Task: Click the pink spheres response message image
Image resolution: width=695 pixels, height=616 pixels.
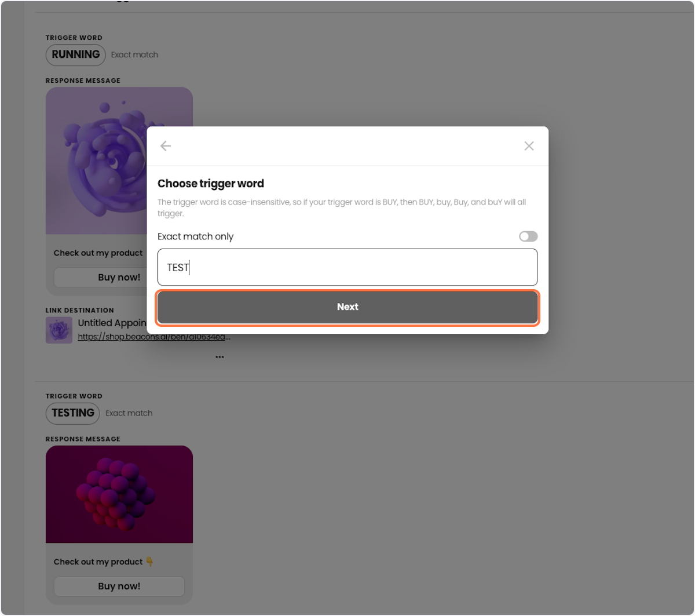Action: point(119,494)
